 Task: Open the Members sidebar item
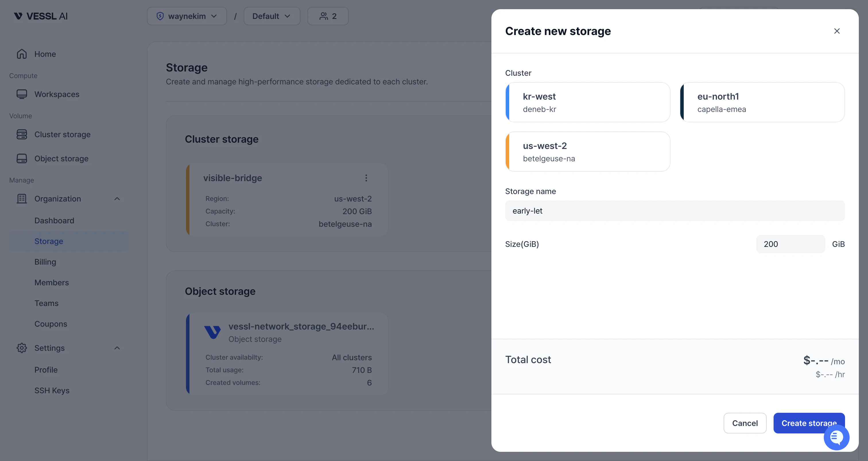52,282
